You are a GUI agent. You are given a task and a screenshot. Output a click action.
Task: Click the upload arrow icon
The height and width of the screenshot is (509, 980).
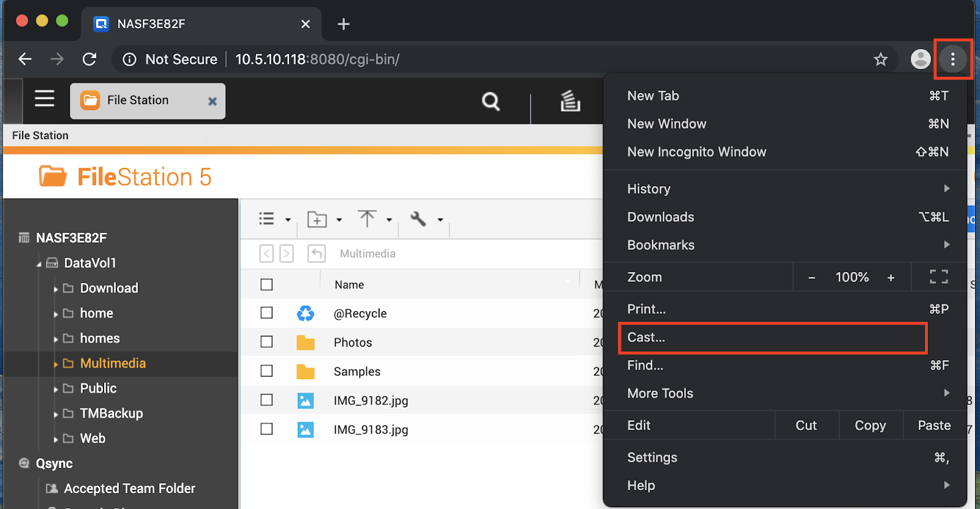pos(367,219)
